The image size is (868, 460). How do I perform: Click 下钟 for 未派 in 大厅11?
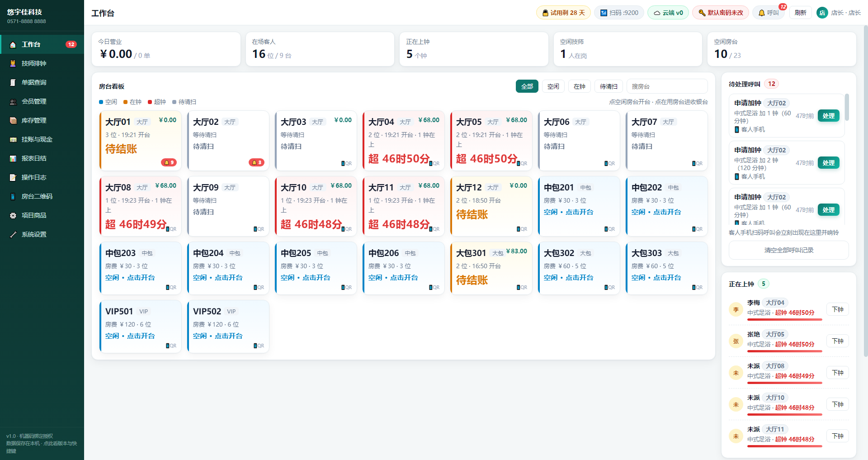coord(838,436)
